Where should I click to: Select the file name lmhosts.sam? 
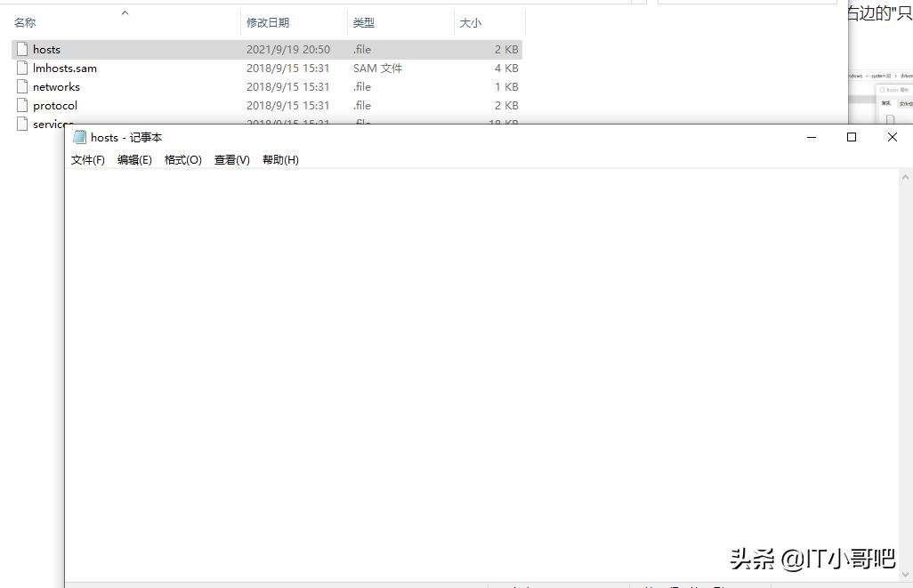65,68
